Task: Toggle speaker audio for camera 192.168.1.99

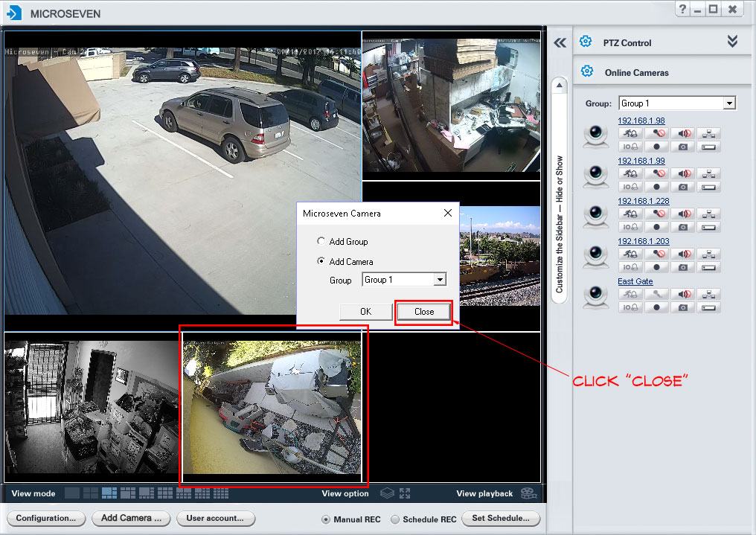Action: 683,173
